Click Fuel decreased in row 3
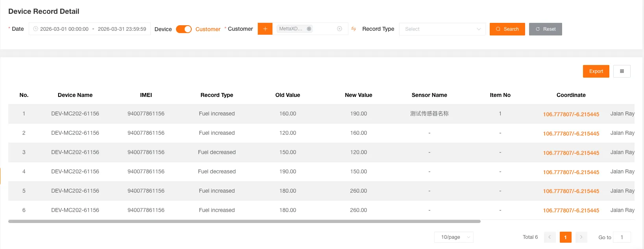This screenshot has width=644, height=249. pos(217,152)
